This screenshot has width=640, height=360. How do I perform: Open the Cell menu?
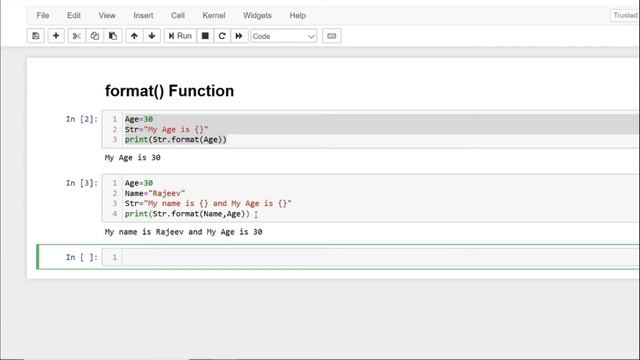click(178, 16)
